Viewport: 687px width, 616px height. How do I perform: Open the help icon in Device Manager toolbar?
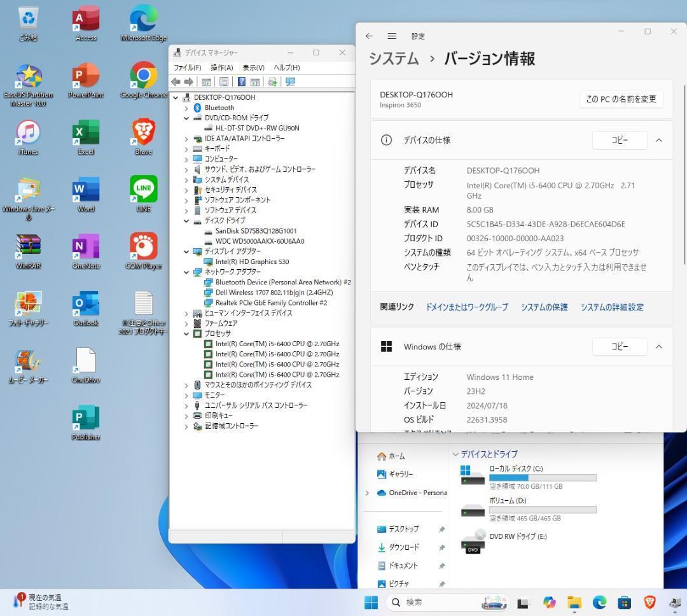pos(240,81)
